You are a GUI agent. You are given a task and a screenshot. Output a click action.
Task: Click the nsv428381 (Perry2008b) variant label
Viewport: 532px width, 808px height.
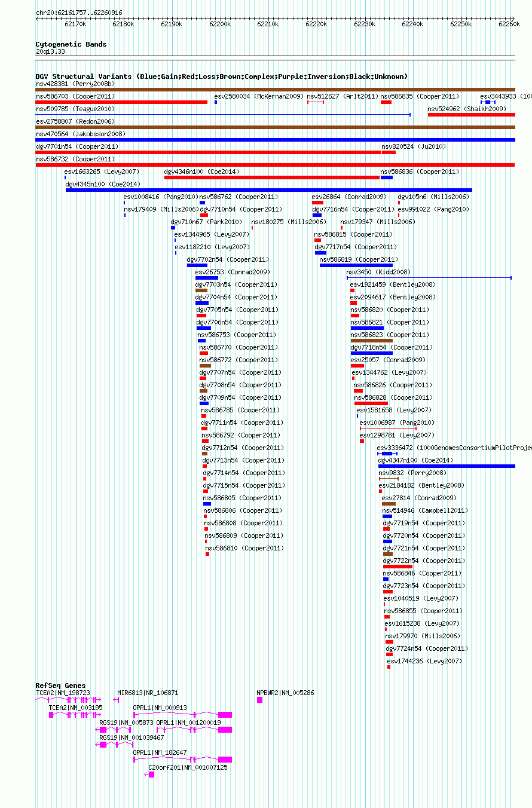(x=75, y=84)
